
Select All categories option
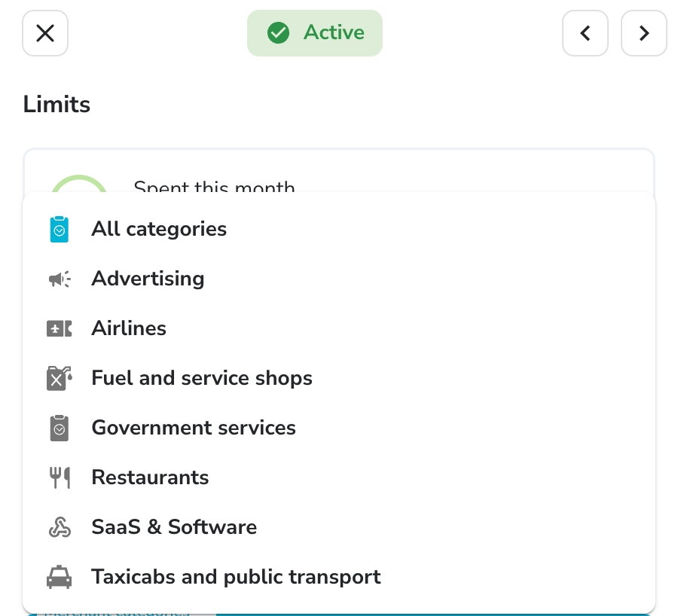coord(339,229)
